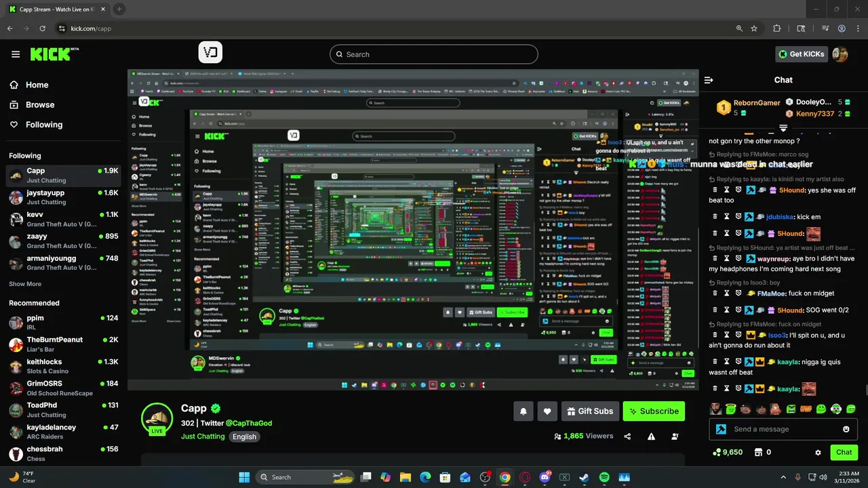The width and height of the screenshot is (868, 488).
Task: Follow Capp with the heart button
Action: click(x=547, y=411)
